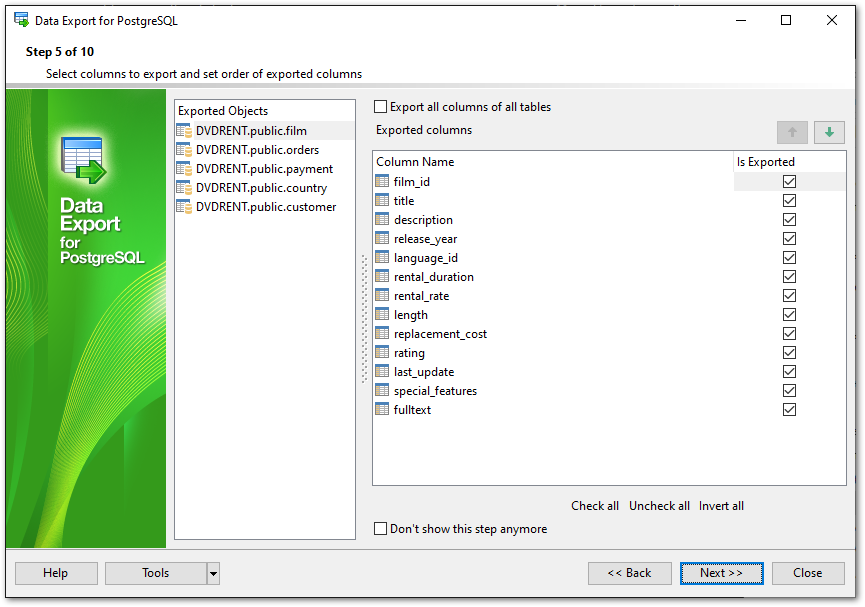The image size is (865, 607).
Task: Click the dotted panel splitter handle
Action: point(364,319)
